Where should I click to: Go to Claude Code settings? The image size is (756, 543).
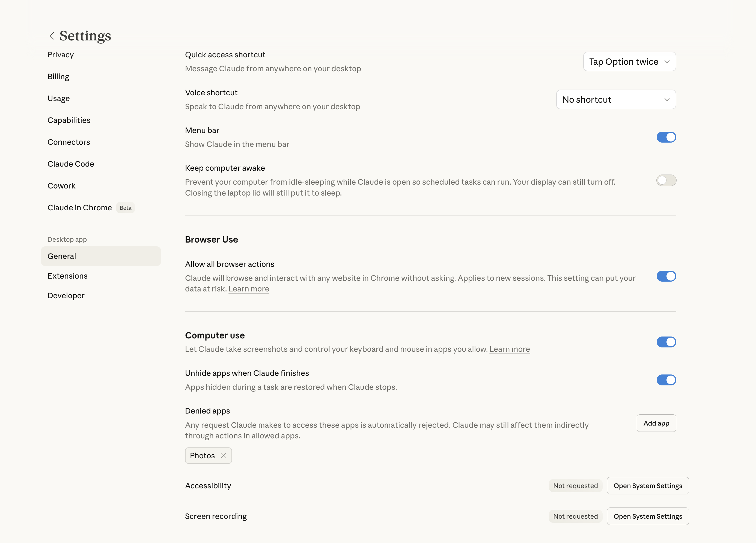[x=71, y=164]
